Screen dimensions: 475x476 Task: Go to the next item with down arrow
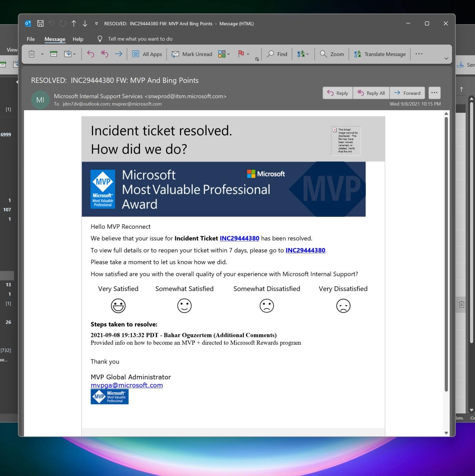[85, 23]
